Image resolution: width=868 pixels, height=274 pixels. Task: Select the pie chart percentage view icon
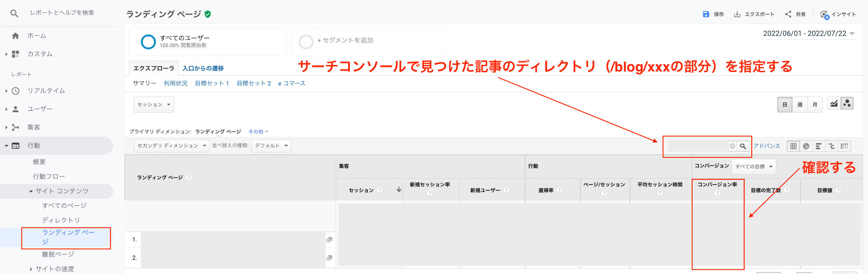[806, 146]
